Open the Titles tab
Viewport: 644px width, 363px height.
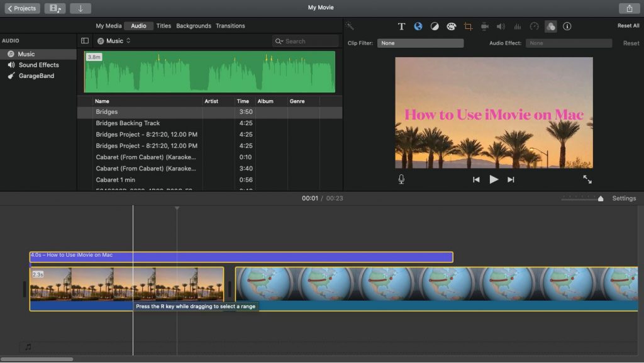click(163, 26)
